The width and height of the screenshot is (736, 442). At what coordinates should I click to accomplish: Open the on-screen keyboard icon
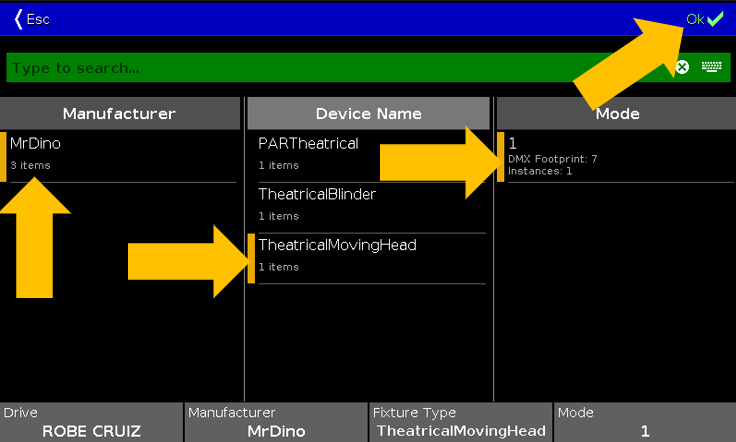click(x=711, y=68)
